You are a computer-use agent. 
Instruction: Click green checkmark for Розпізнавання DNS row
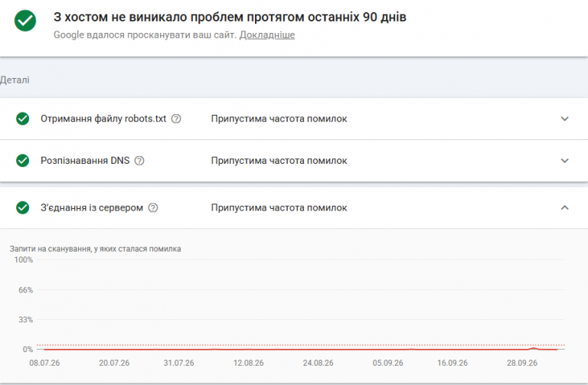pyautogui.click(x=22, y=161)
